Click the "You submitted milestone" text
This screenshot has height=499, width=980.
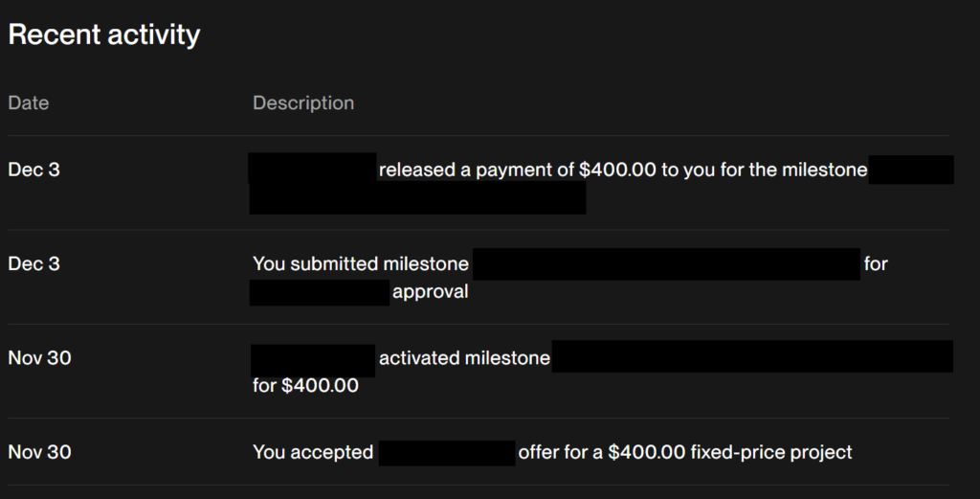361,263
